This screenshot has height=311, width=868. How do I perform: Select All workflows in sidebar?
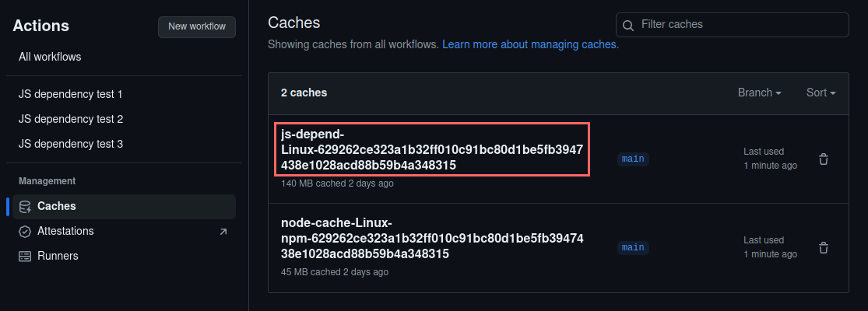click(50, 57)
